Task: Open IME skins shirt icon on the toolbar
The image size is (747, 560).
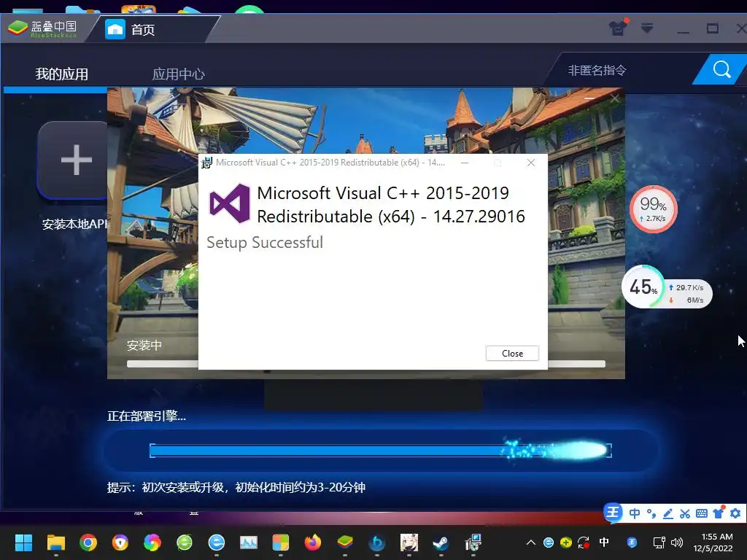Action: point(719,513)
